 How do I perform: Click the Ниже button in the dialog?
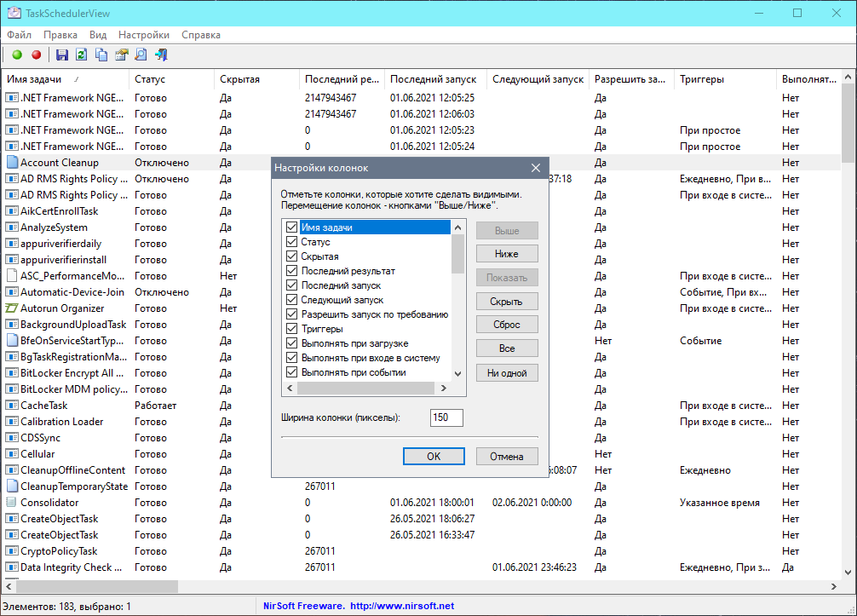(507, 254)
